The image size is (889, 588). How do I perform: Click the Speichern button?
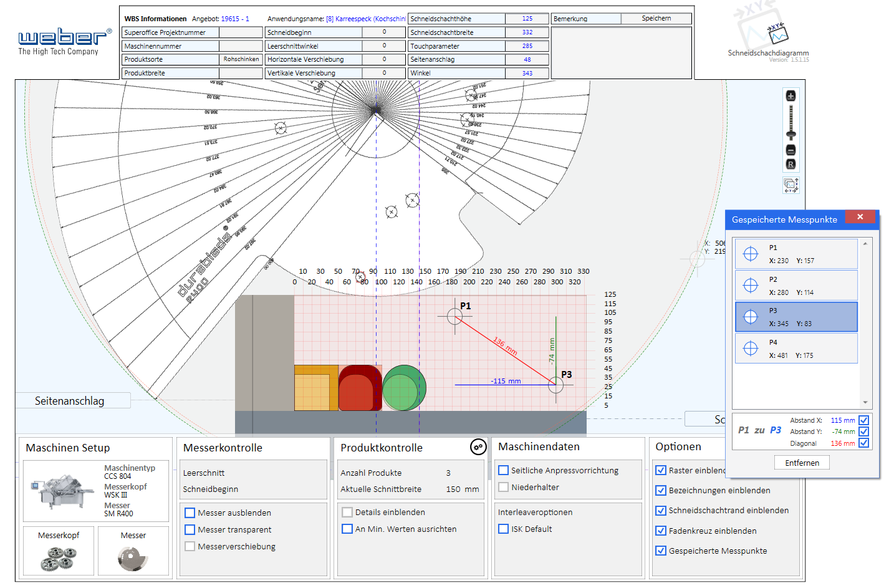click(x=656, y=19)
